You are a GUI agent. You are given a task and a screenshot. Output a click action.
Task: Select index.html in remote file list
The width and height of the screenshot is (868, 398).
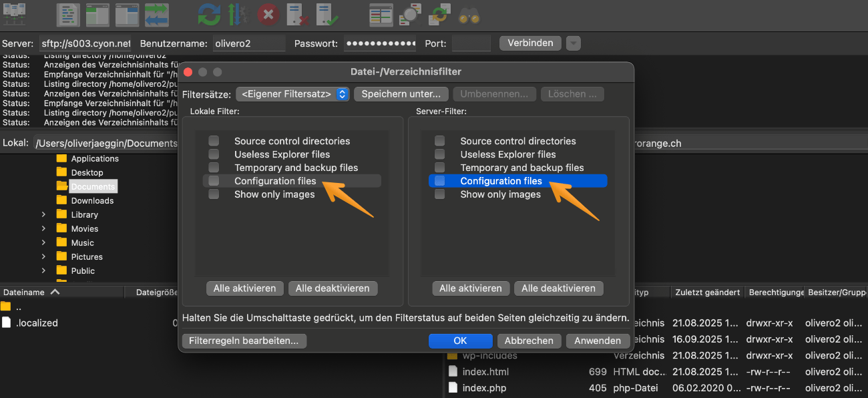pyautogui.click(x=485, y=372)
